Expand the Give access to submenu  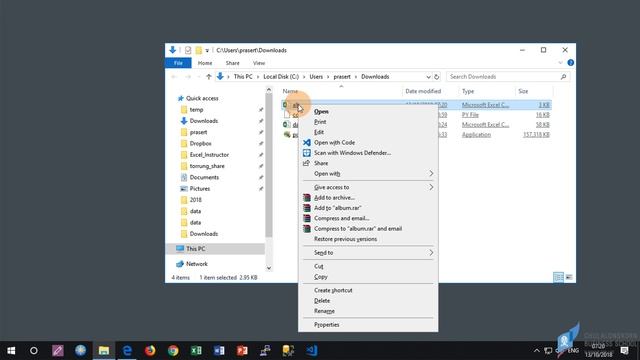point(431,187)
